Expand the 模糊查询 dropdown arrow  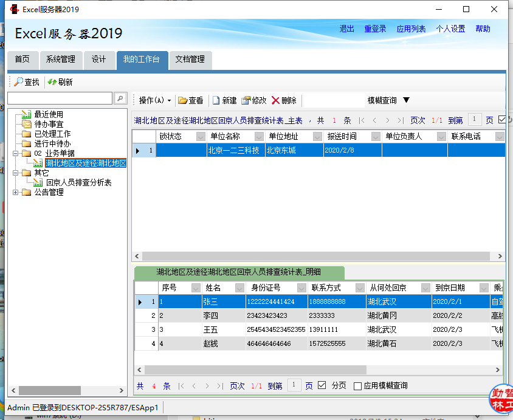pyautogui.click(x=407, y=100)
